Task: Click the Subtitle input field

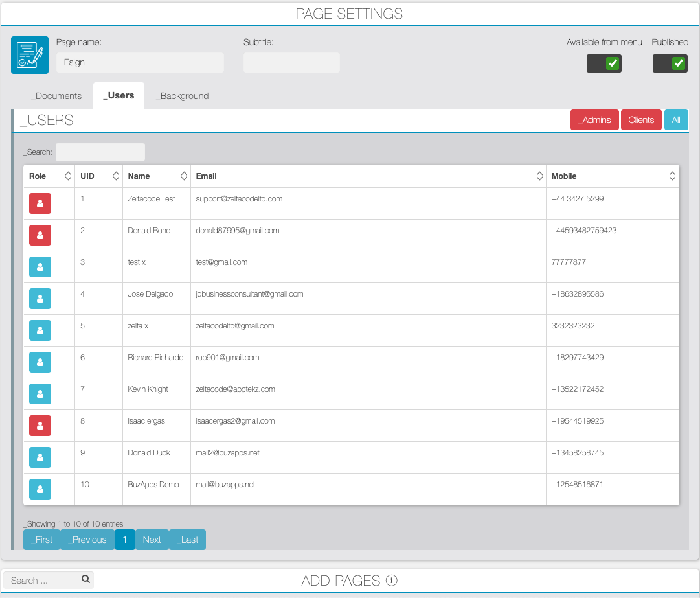Action: coord(291,63)
